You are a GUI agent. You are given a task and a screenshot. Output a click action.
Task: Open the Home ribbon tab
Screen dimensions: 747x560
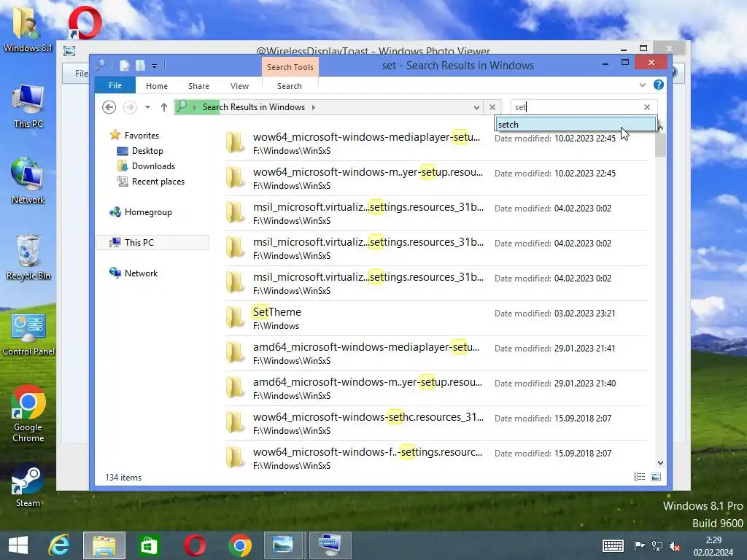(157, 86)
